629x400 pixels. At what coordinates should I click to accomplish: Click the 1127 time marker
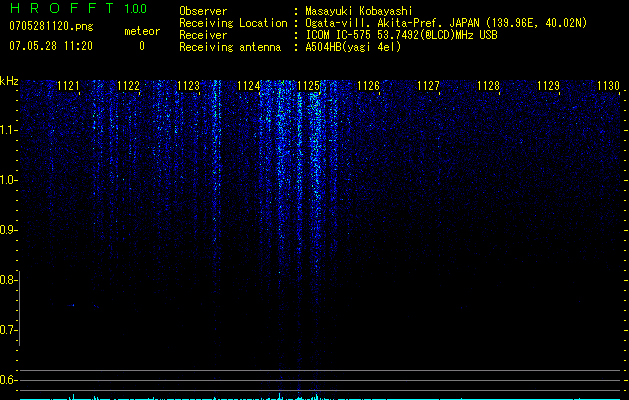428,86
